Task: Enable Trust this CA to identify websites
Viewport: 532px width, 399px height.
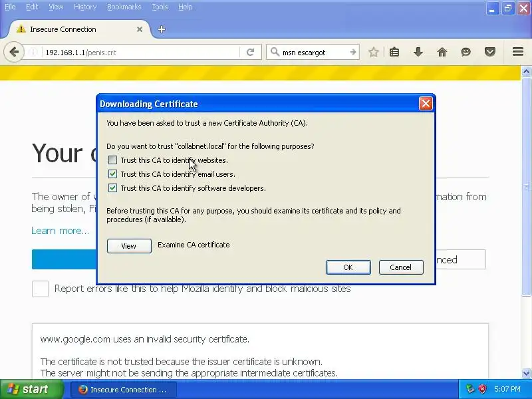Action: 112,160
